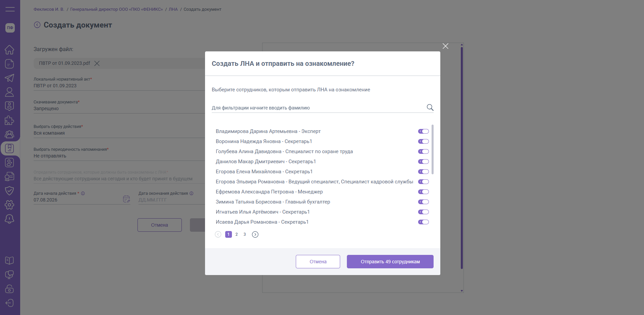Click Отправить 49 сотрудникам button
The width and height of the screenshot is (644, 315).
coord(390,262)
